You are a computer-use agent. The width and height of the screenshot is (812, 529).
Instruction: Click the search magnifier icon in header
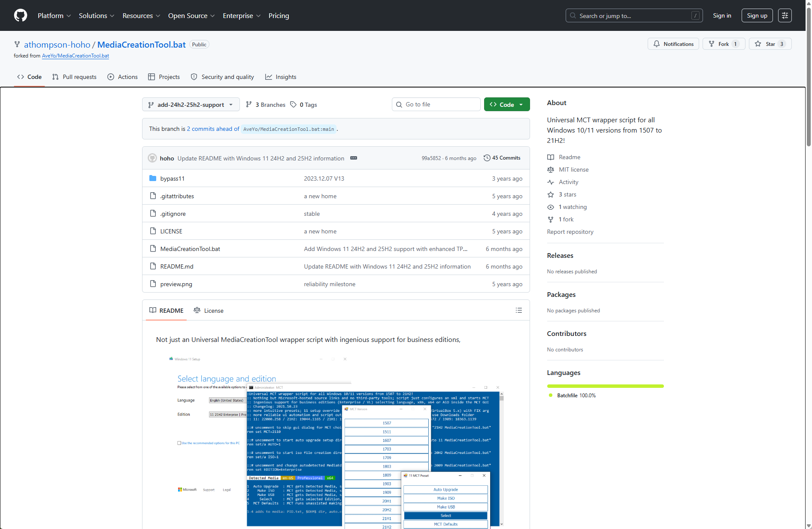(x=573, y=15)
